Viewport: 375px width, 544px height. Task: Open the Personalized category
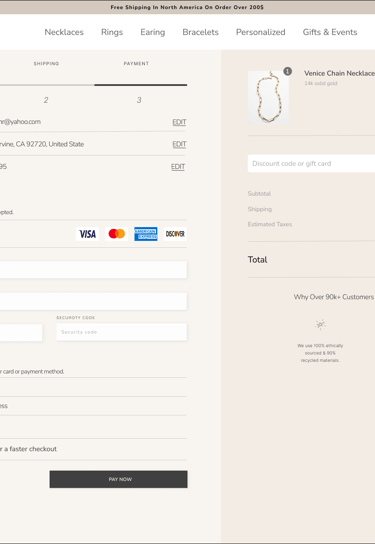[261, 32]
